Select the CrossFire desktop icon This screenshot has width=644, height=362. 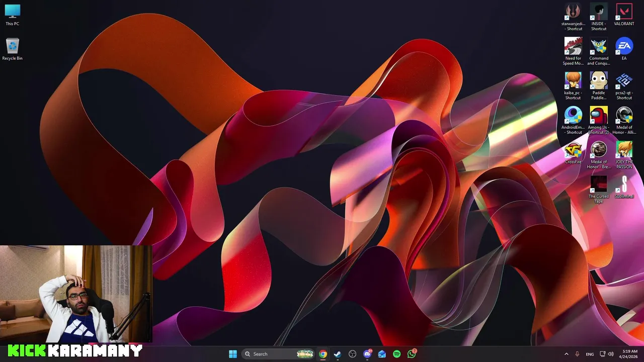point(573,153)
